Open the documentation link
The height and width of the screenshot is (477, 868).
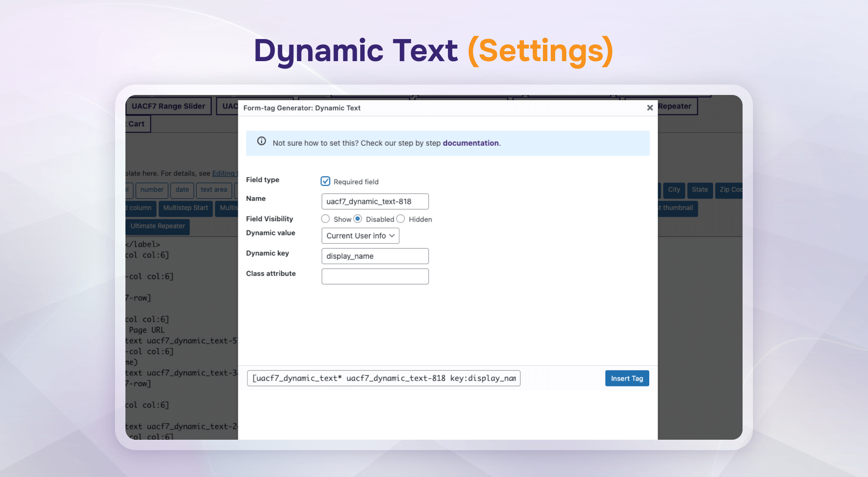coord(470,143)
